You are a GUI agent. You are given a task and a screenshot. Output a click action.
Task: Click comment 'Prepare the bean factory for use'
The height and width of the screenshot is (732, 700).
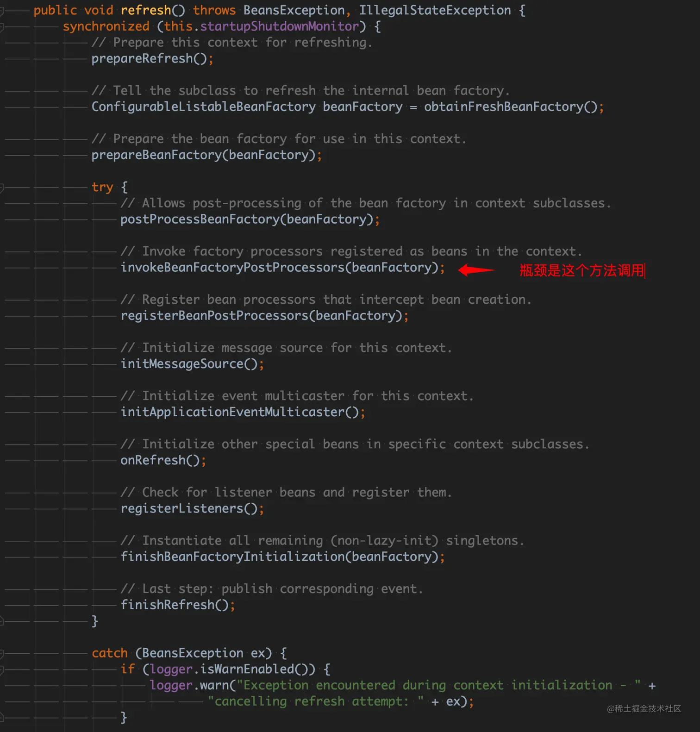(x=279, y=139)
